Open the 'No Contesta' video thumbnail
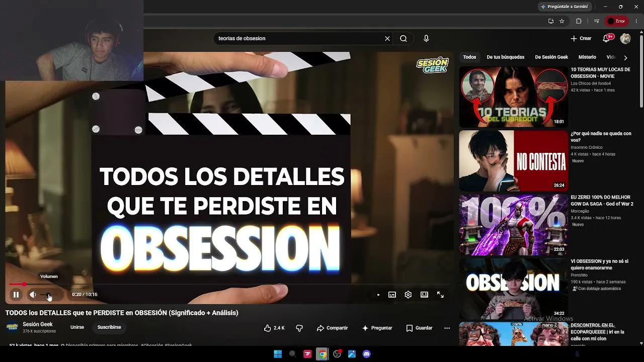The width and height of the screenshot is (644, 362). (x=513, y=161)
